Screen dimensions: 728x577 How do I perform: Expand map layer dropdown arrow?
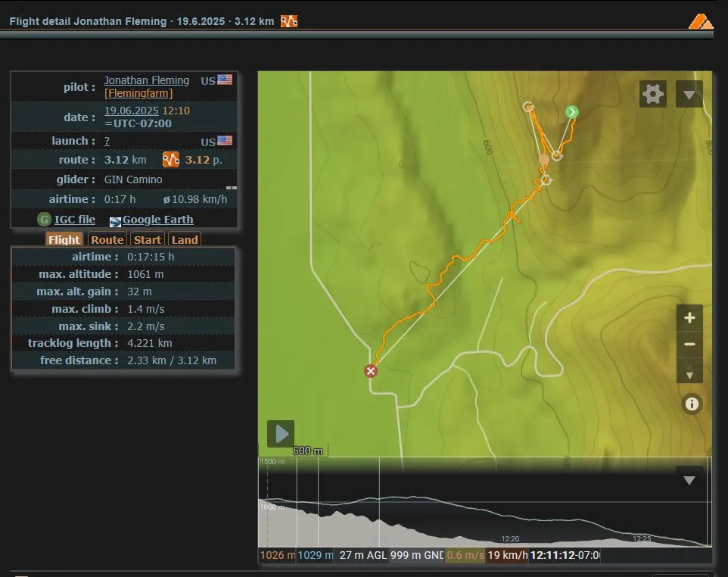[689, 95]
